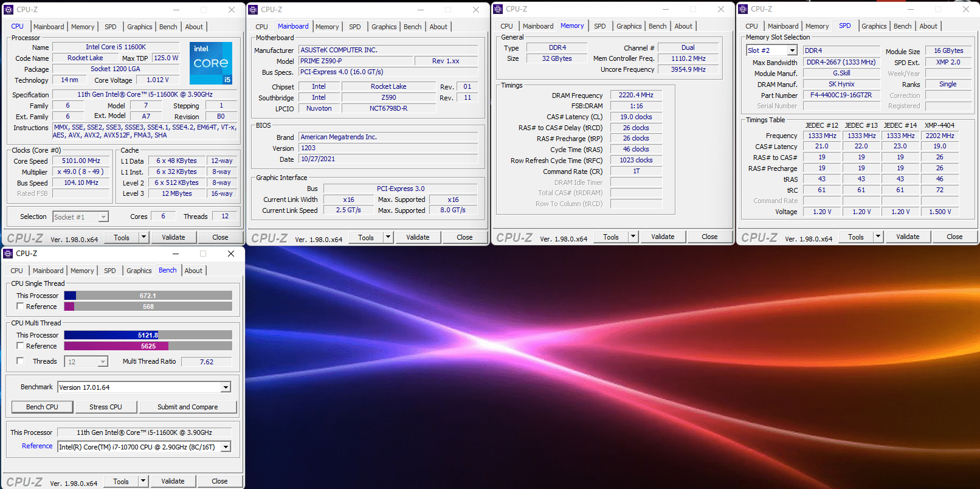Image resolution: width=980 pixels, height=489 pixels.
Task: Click Close button in the Bench window
Action: 219,481
